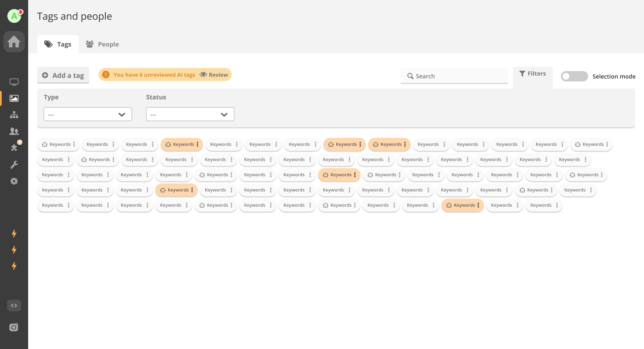Enable the Selection mode toggle
The image size is (644, 349).
574,77
